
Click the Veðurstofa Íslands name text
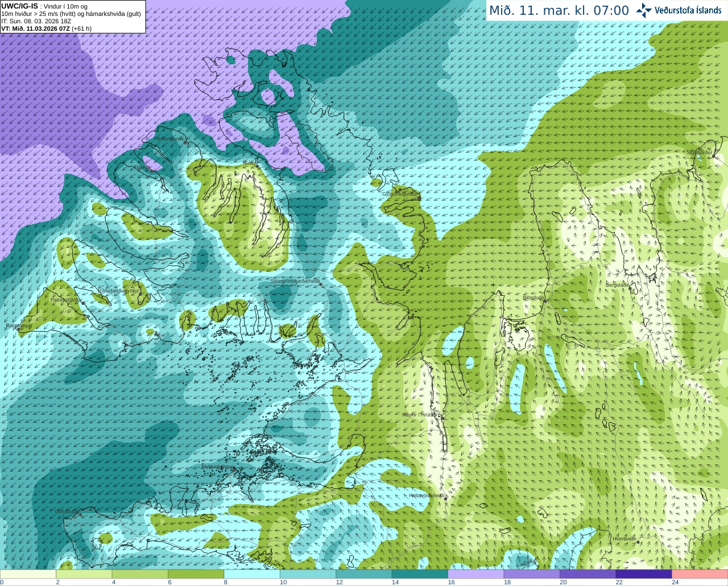pos(688,10)
